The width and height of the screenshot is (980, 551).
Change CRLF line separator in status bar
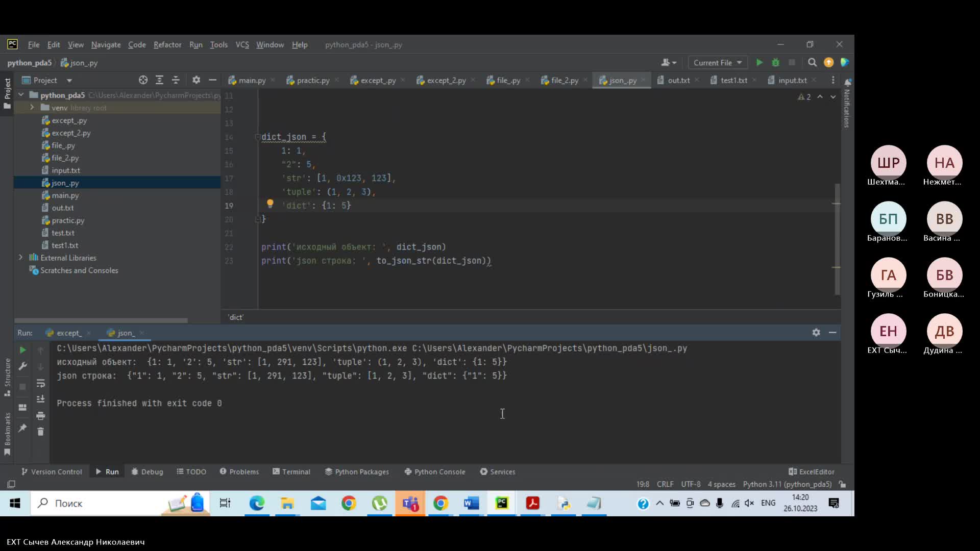pyautogui.click(x=665, y=484)
